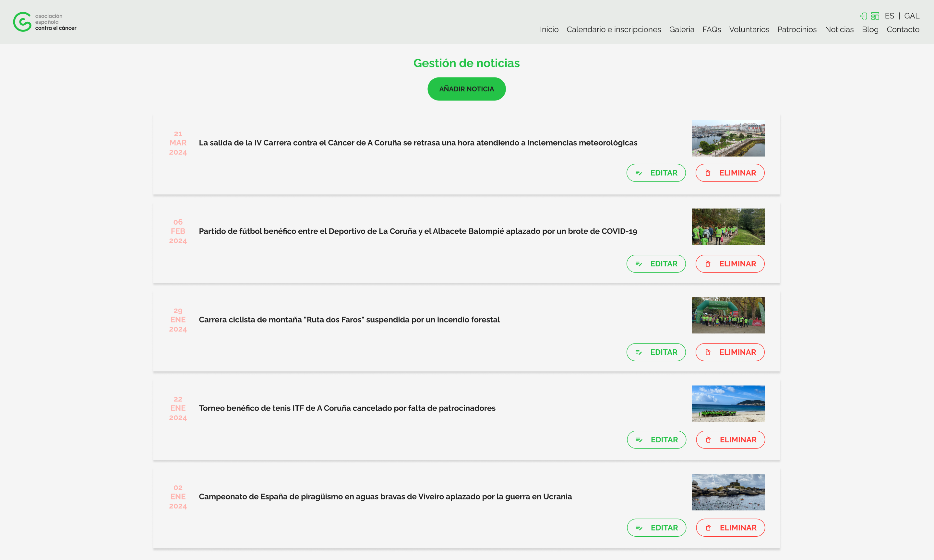The image size is (934, 560).
Task: Switch language to GAL
Action: click(911, 16)
